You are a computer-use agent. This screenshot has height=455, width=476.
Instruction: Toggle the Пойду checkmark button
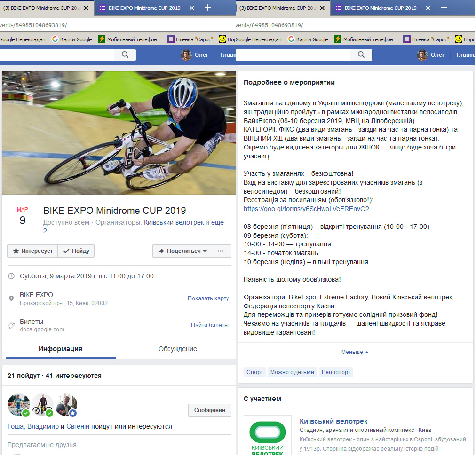(x=76, y=251)
